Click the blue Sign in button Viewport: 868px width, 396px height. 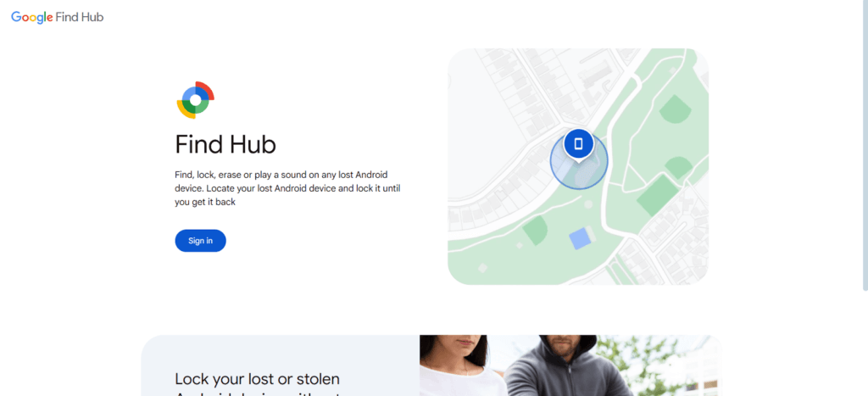[x=200, y=241]
